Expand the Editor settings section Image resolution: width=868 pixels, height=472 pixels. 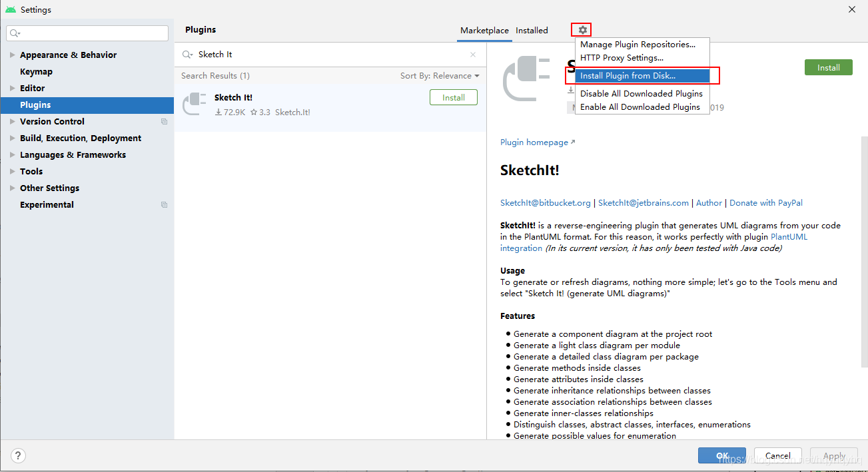pos(12,88)
